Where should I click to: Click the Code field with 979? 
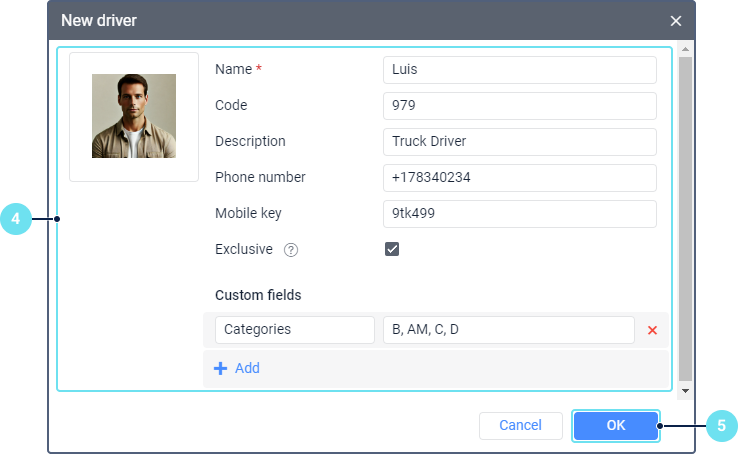pos(519,106)
